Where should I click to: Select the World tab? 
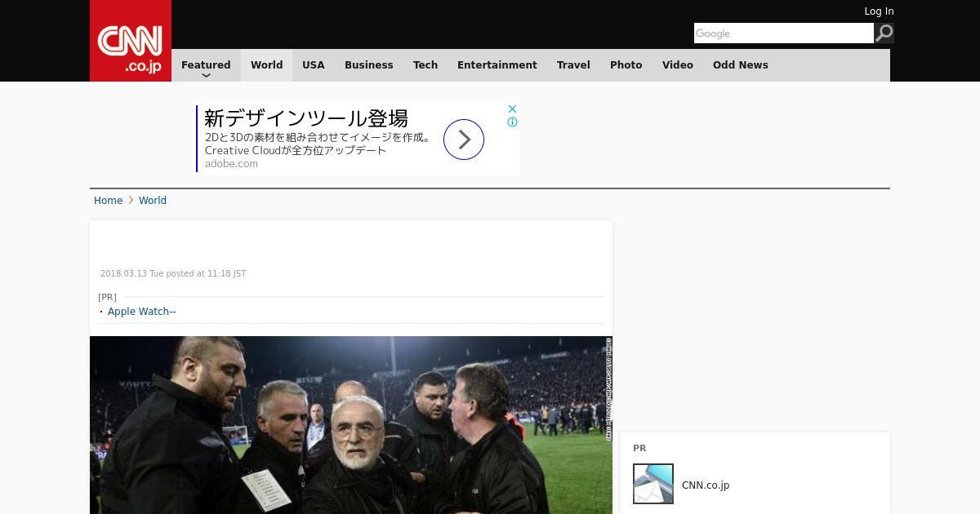(x=266, y=65)
